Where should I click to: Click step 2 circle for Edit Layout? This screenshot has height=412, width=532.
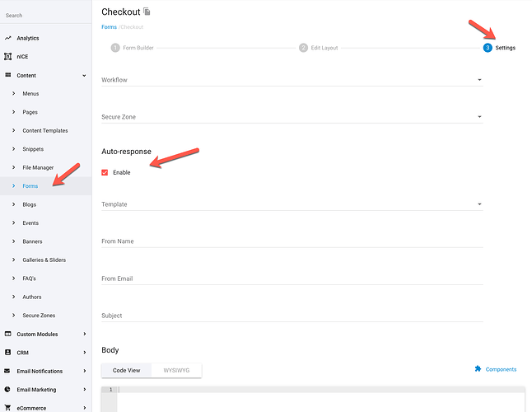pos(303,48)
